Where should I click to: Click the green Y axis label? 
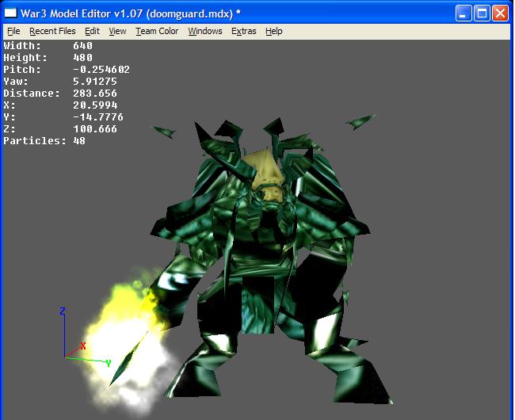click(109, 363)
